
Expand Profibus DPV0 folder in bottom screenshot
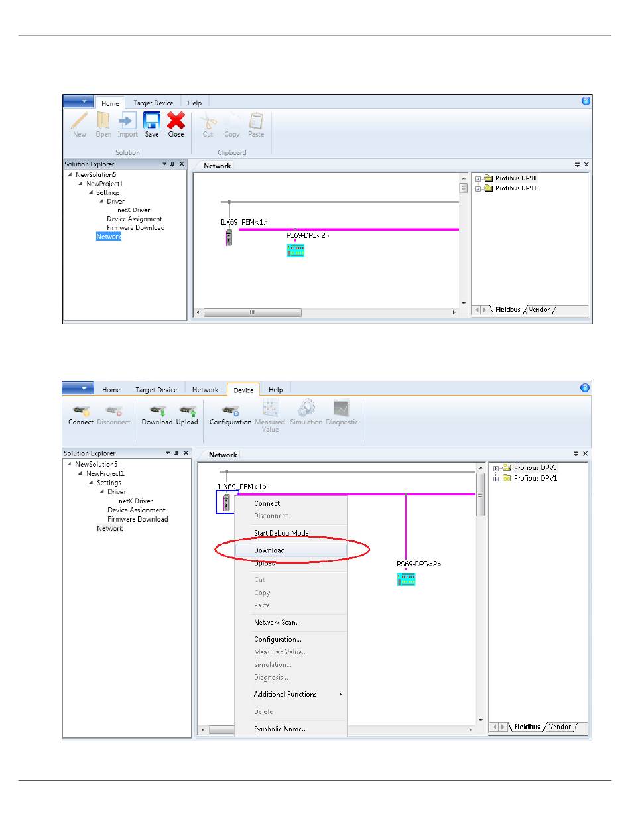(x=496, y=468)
